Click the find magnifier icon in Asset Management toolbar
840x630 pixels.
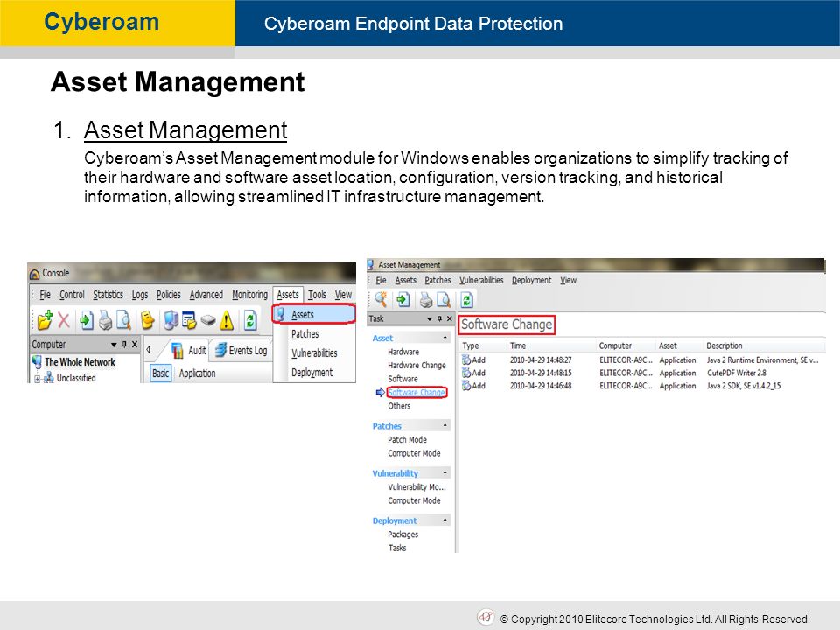[381, 299]
